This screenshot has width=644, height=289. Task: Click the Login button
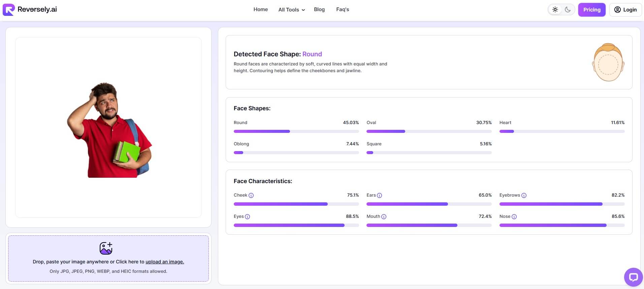coord(625,10)
